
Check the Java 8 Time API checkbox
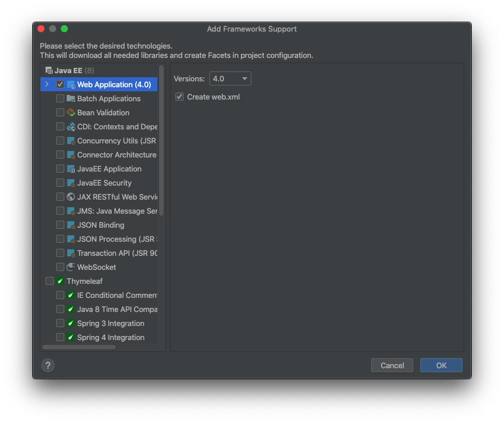[60, 310]
